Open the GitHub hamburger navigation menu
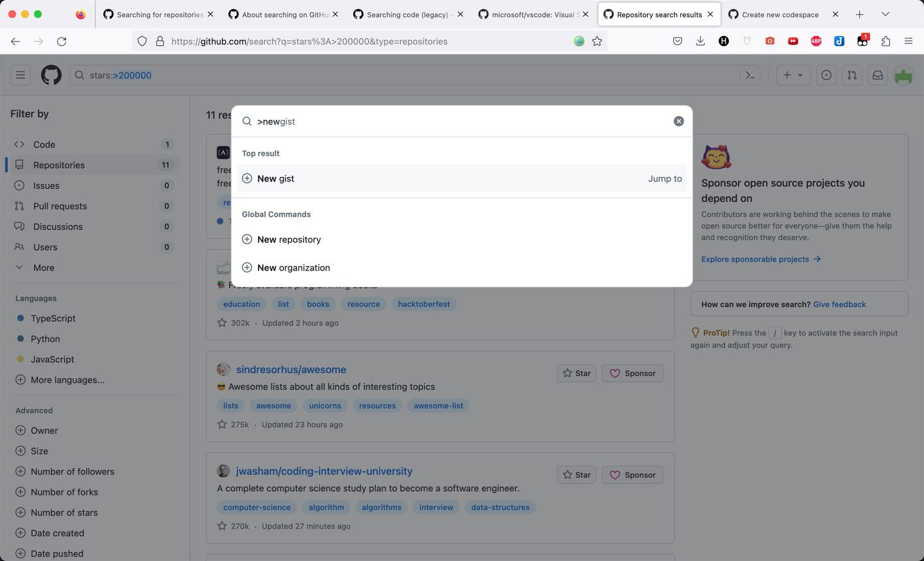 click(21, 75)
